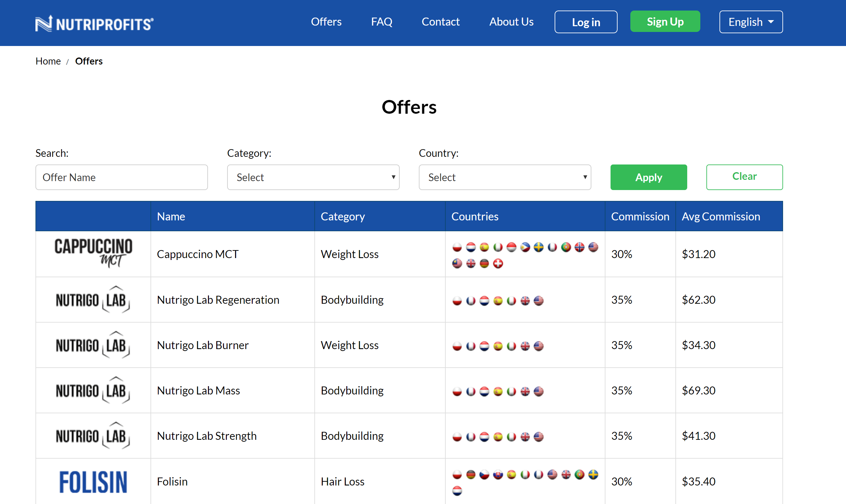This screenshot has width=846, height=504.
Task: Open the Country select dropdown
Action: pyautogui.click(x=505, y=177)
